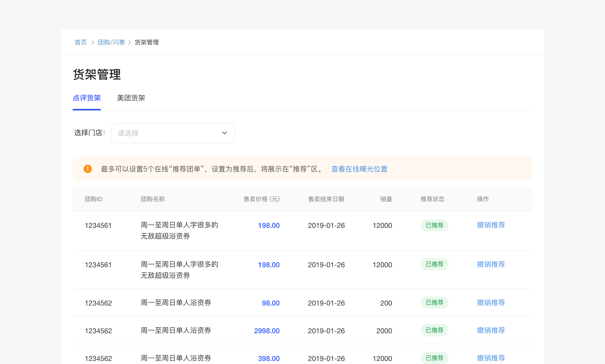This screenshot has width=605, height=364.
Task: Click the 货架管理 page heading
Action: coord(97,75)
